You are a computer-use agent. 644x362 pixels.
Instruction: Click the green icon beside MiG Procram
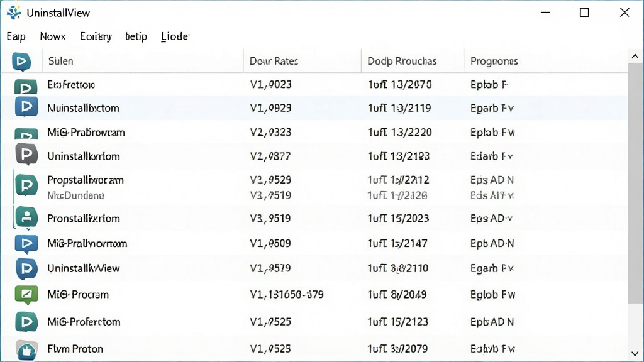click(26, 295)
